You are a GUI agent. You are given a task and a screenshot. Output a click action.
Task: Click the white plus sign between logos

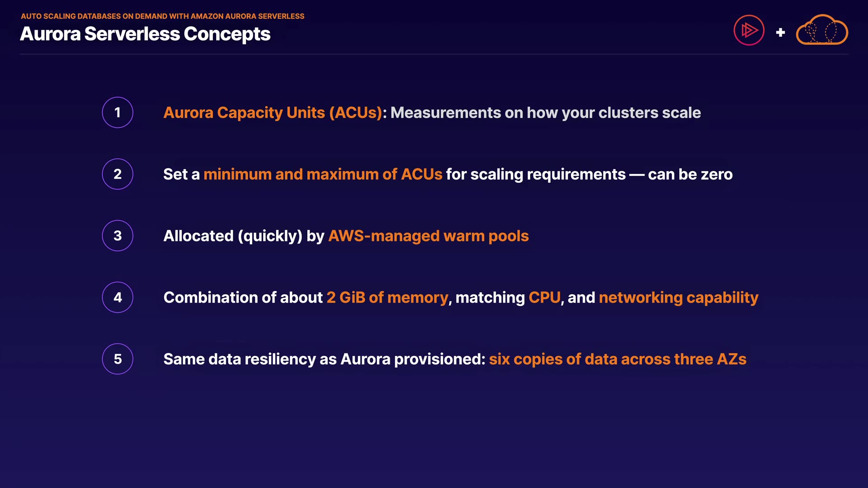pos(780,33)
